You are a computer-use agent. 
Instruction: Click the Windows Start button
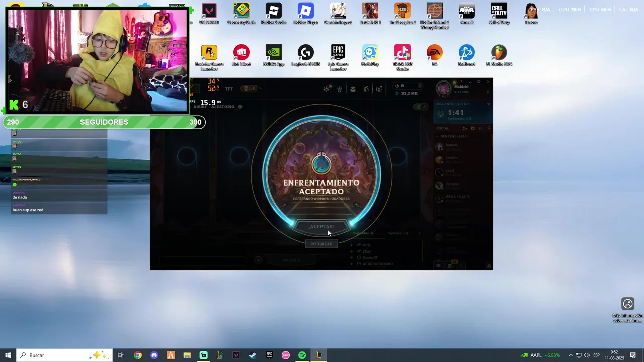pyautogui.click(x=8, y=355)
